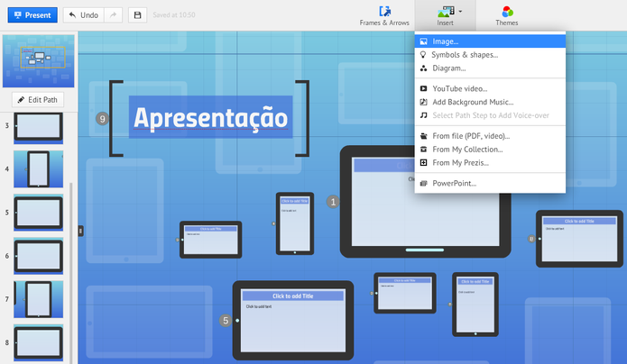The image size is (627, 364).
Task: Select path slide thumbnail 4
Action: click(x=39, y=169)
